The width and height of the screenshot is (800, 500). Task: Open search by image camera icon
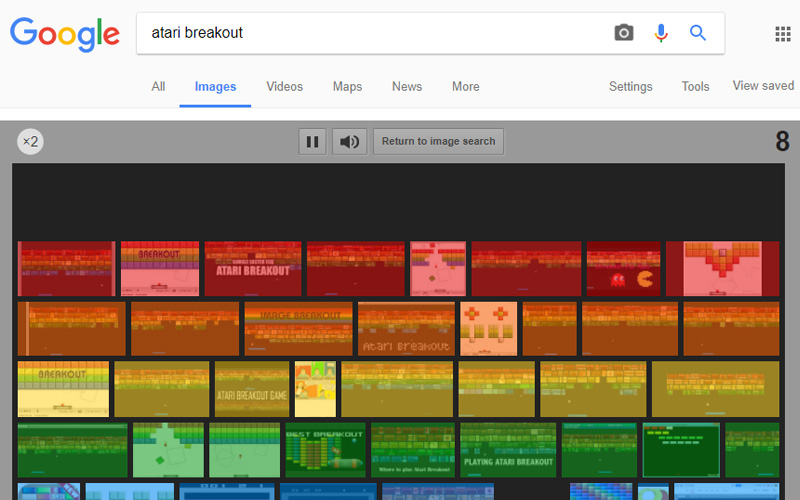click(623, 33)
